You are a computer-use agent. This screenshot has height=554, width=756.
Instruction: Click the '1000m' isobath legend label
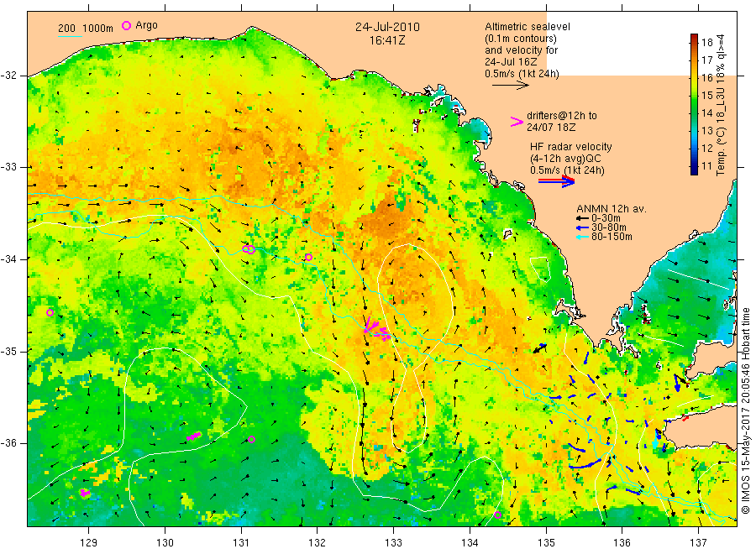tap(98, 29)
